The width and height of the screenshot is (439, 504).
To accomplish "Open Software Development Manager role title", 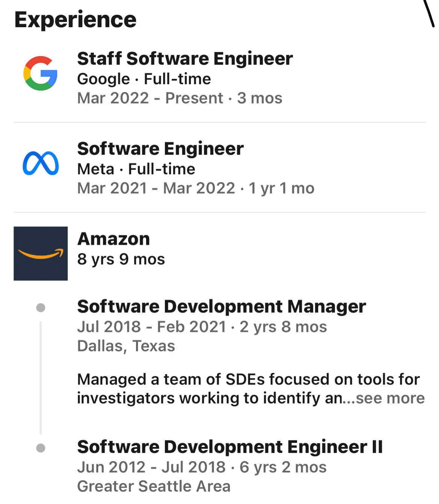I will point(221,306).
